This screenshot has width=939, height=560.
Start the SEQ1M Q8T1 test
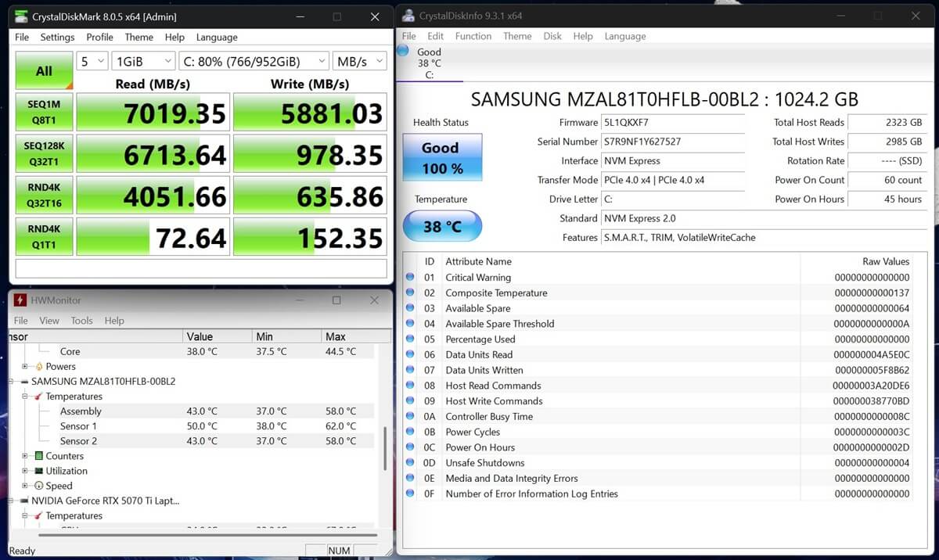(x=43, y=111)
